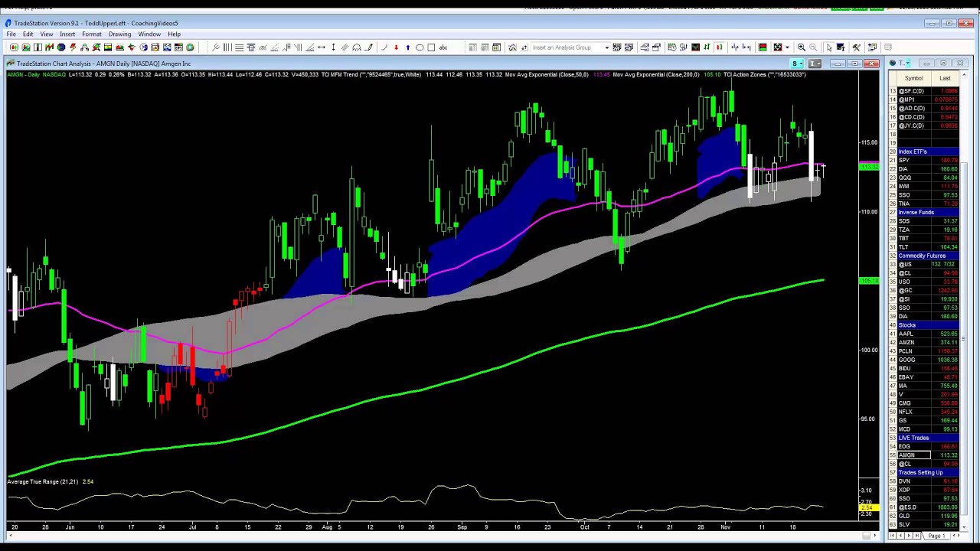Switch to the Page 1 tab
This screenshot has height=551, width=980.
pos(936,536)
